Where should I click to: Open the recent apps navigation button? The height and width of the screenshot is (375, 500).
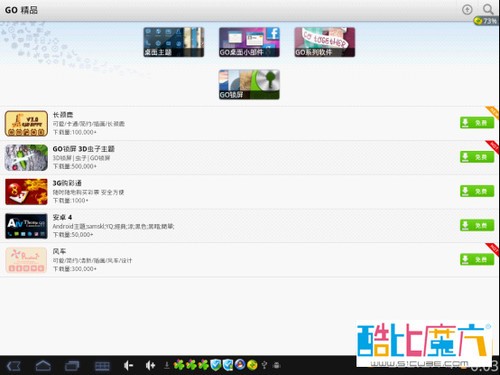click(72, 366)
